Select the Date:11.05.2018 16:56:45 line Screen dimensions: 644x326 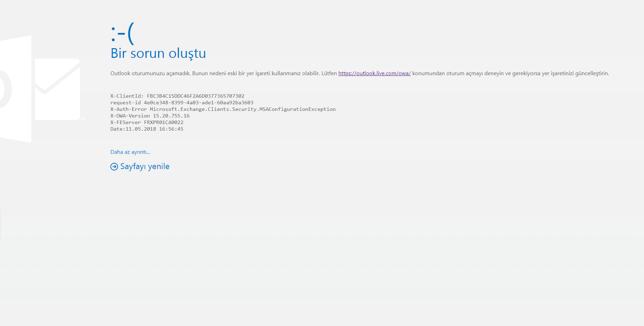147,129
